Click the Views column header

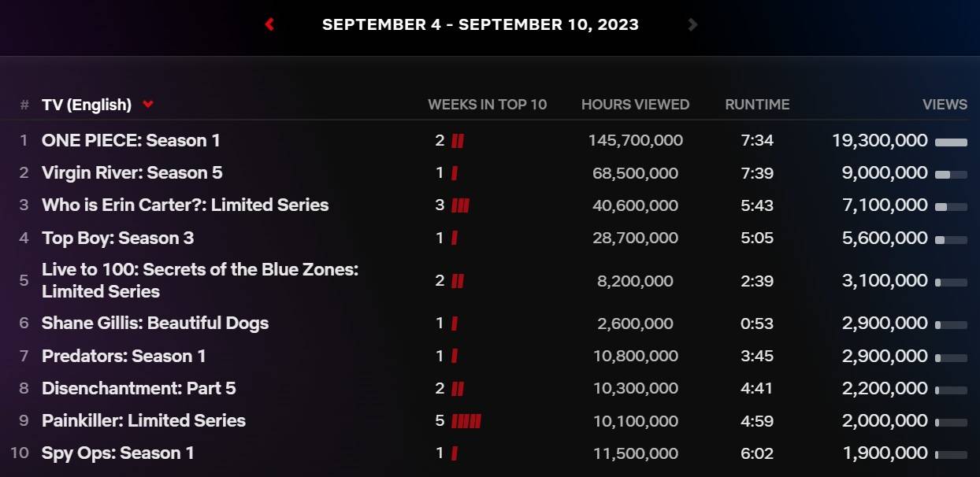945,105
